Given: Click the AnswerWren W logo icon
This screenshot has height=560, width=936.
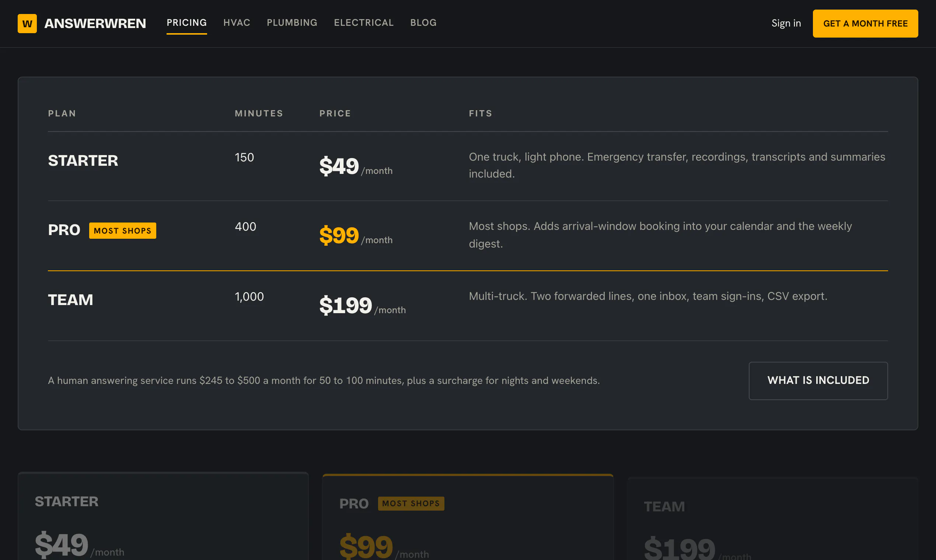Looking at the screenshot, I should 27,24.
